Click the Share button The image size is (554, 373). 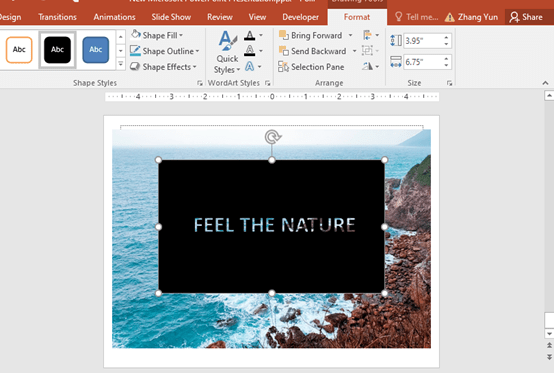(x=526, y=17)
